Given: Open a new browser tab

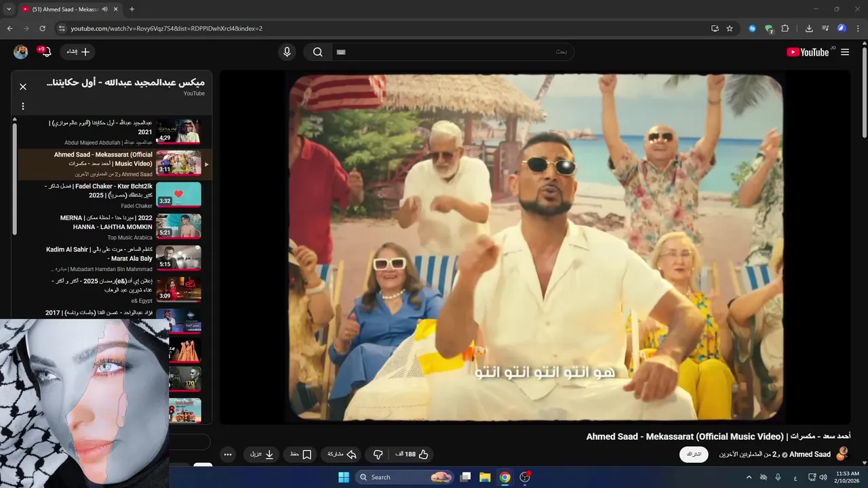Looking at the screenshot, I should tap(132, 9).
